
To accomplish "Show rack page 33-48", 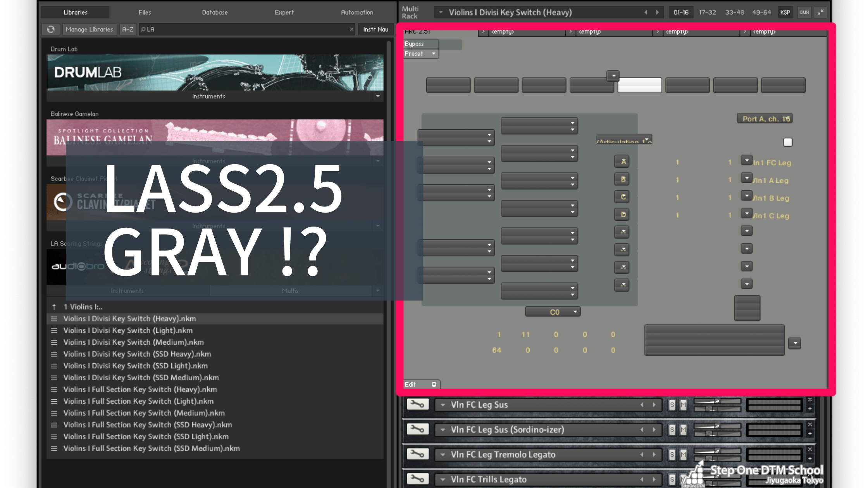I will [734, 12].
